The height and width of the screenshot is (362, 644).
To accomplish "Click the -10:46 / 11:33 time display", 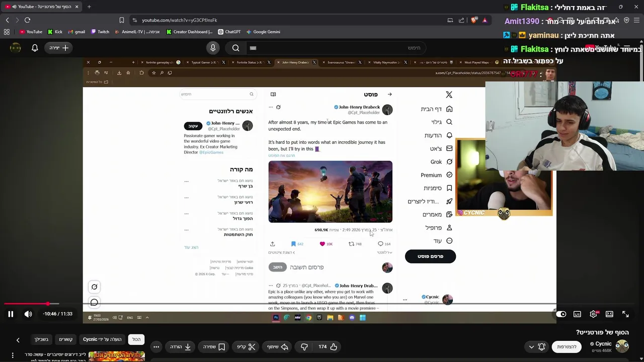I will (x=57, y=314).
